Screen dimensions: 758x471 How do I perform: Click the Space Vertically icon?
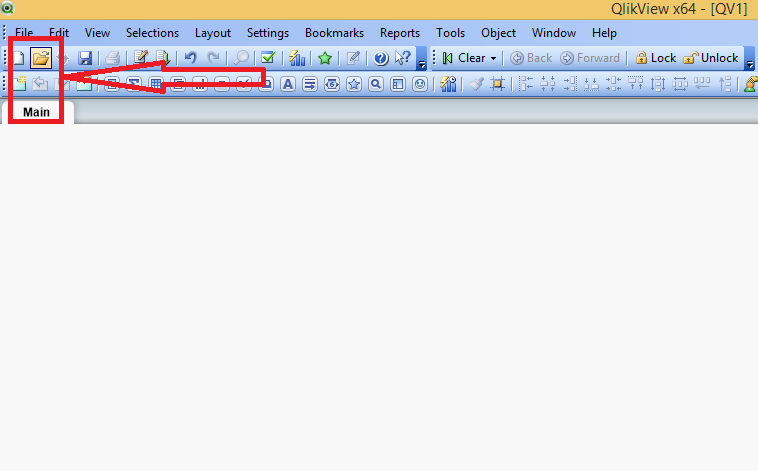(658, 84)
